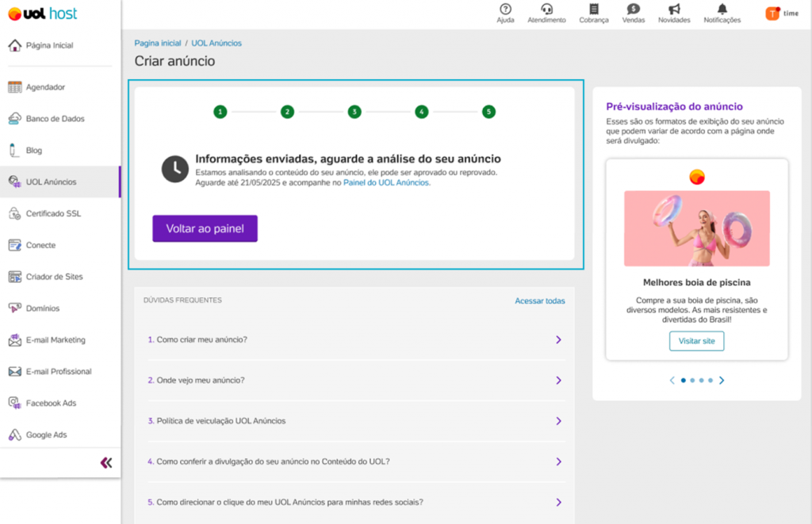
Task: Expand 'Política de veiculação UOL Anúncios'
Action: tap(355, 421)
